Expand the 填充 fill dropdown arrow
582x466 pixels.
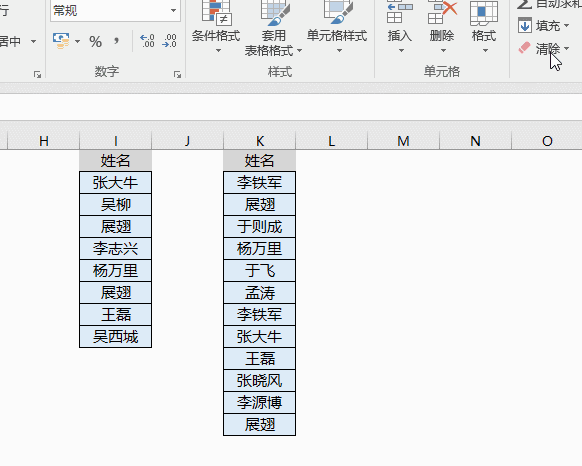[566, 26]
